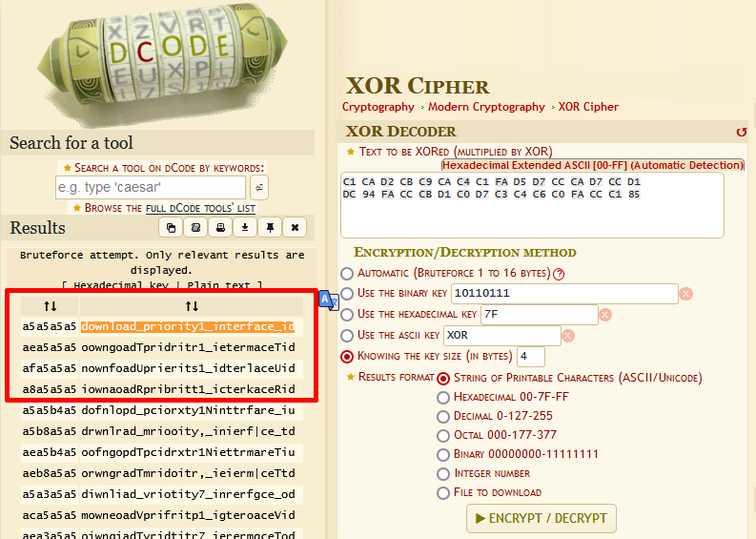Print the results with the printer icon
The image size is (756, 539).
220,228
